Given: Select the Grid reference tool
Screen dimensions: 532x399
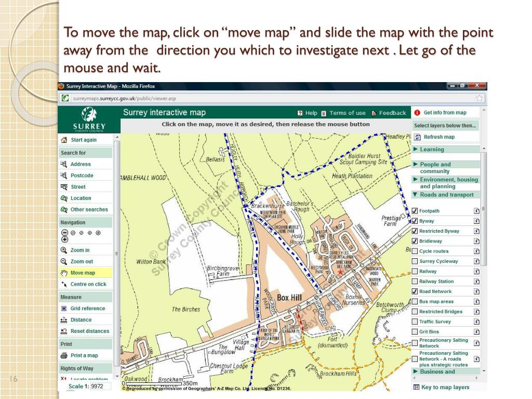Looking at the screenshot, I should tap(87, 309).
